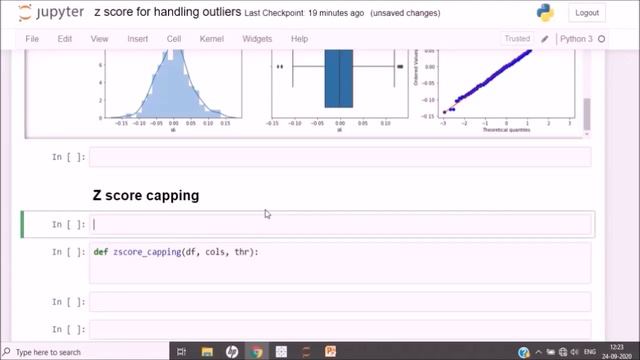Open the Insert menu
640x360 pixels.
[138, 39]
